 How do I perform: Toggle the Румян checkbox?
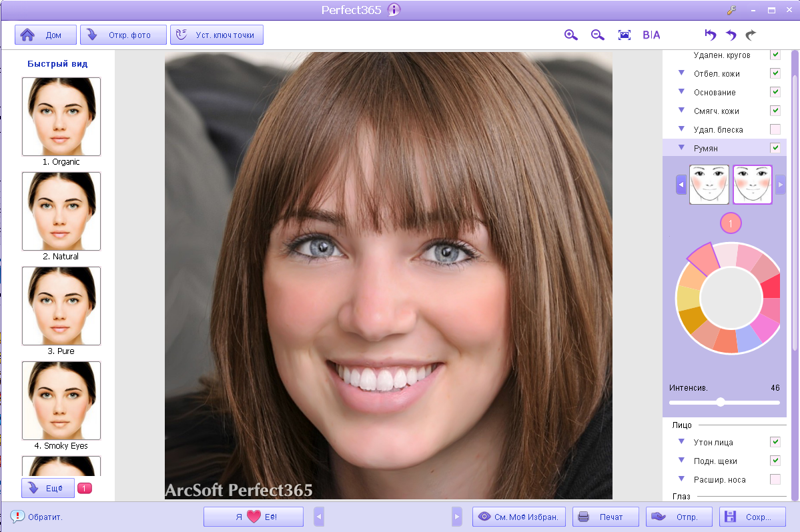[775, 148]
